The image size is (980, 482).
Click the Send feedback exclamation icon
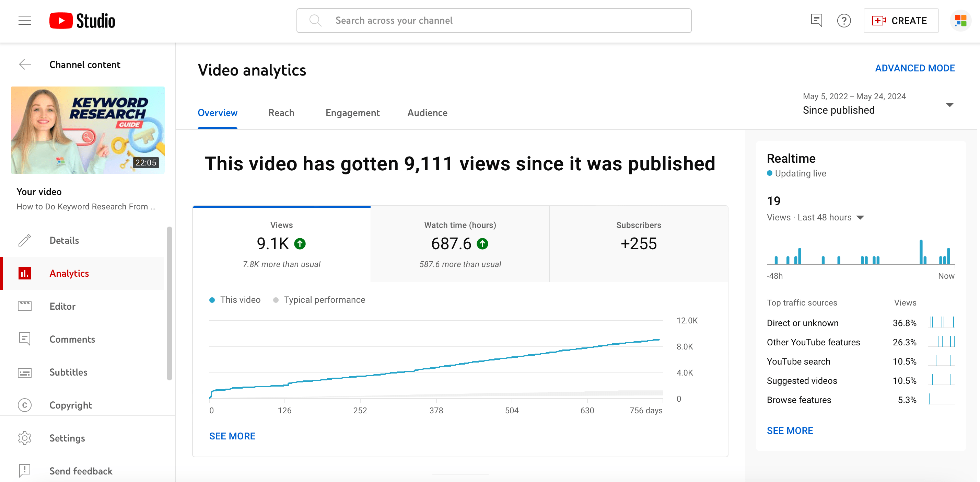click(25, 471)
